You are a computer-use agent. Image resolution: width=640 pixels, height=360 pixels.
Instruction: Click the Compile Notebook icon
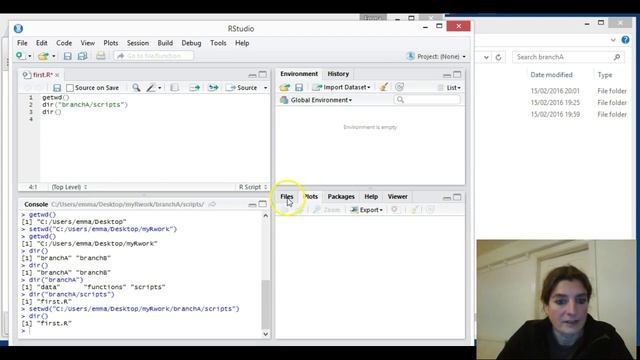[175, 88]
